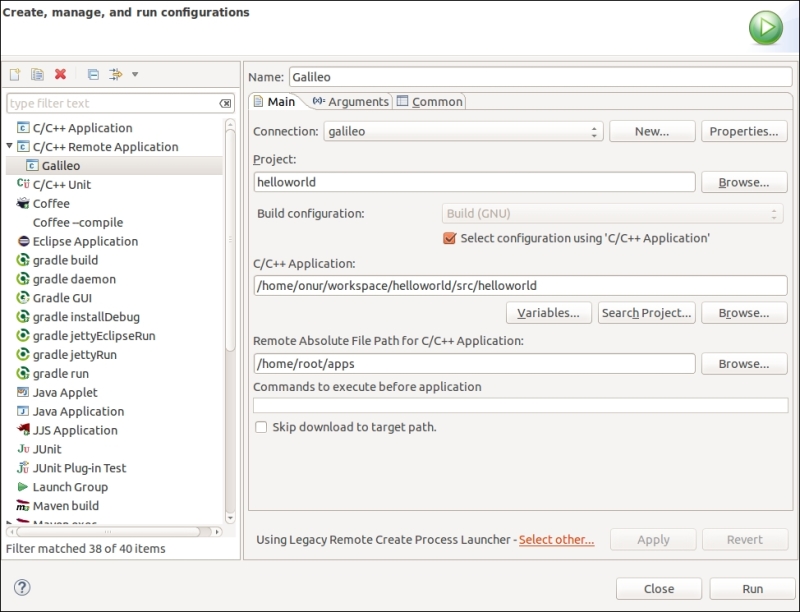Browse for the project
Image resolution: width=800 pixels, height=612 pixels.
click(x=744, y=182)
